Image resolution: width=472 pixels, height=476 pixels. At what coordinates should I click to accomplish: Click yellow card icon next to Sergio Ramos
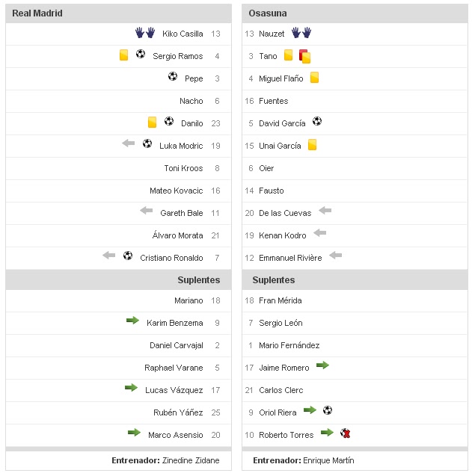pos(124,55)
